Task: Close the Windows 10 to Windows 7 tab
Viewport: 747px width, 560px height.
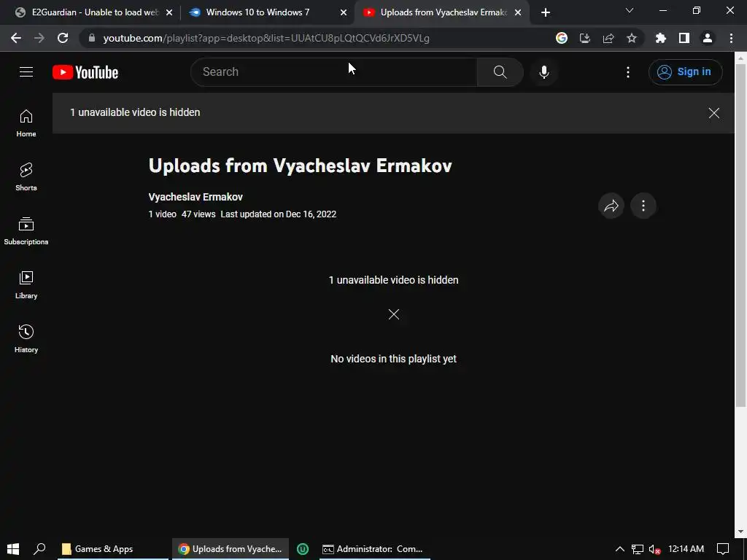Action: pos(344,13)
